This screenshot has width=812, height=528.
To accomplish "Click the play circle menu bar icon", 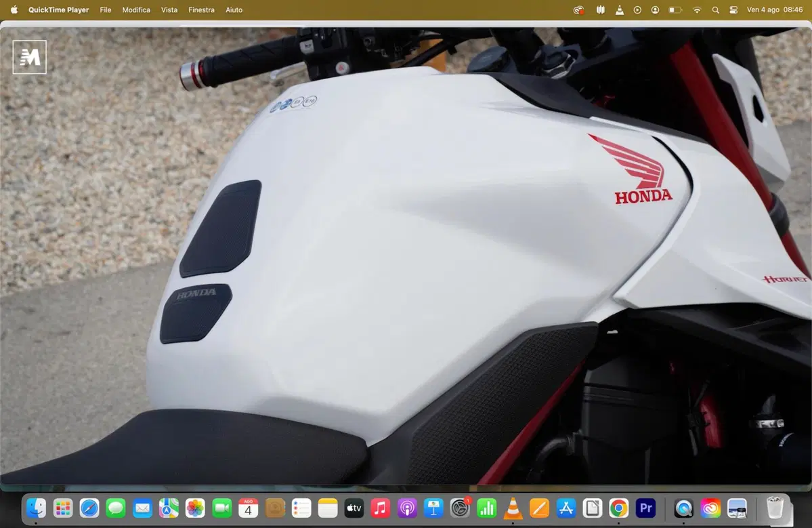I will pyautogui.click(x=637, y=10).
